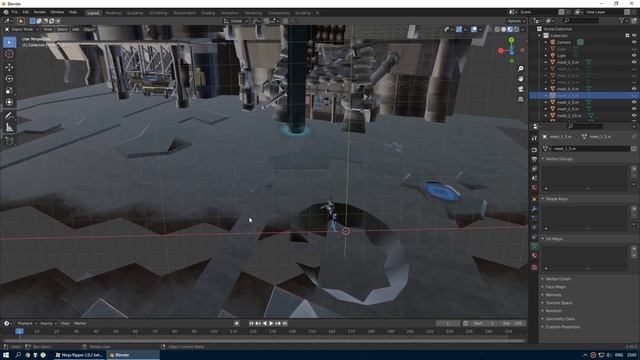640x360 pixels.
Task: Collapse the UV Maps panel
Action: click(x=554, y=239)
